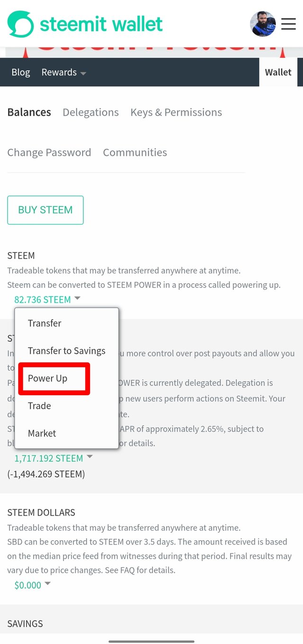Expand the Rewards dropdown arrow
The image size is (303, 644).
point(83,73)
